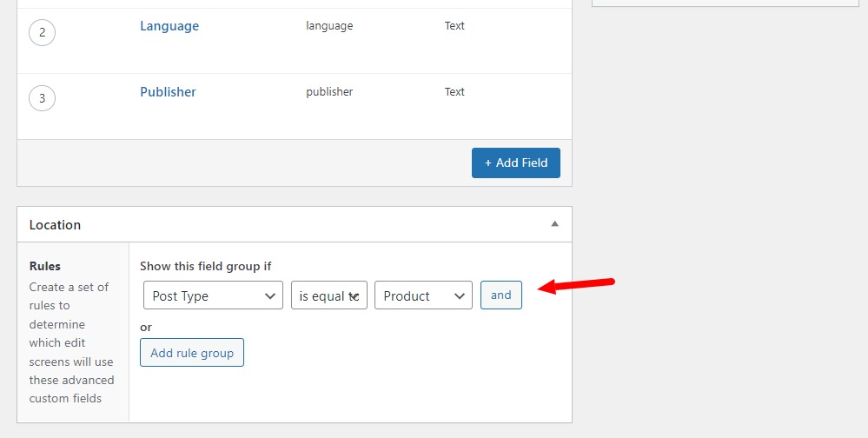Viewport: 868px width, 438px height.
Task: Click the Rules label in Location panel
Action: click(x=45, y=266)
